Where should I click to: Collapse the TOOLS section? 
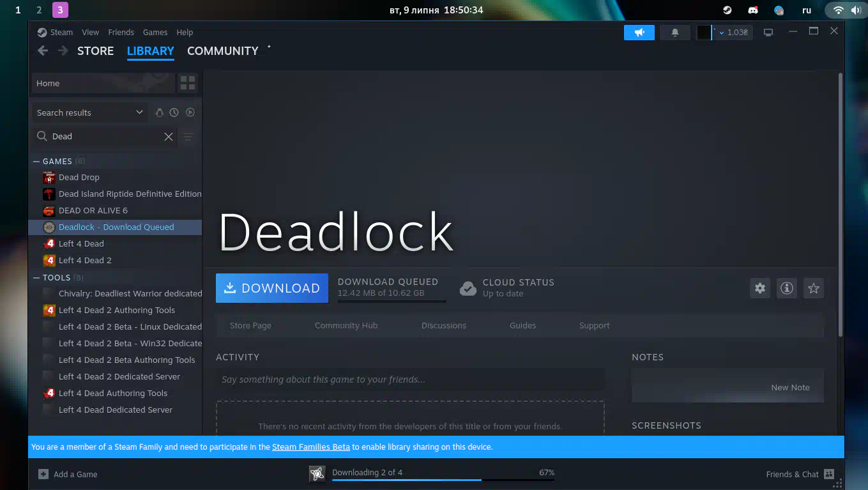pyautogui.click(x=37, y=278)
